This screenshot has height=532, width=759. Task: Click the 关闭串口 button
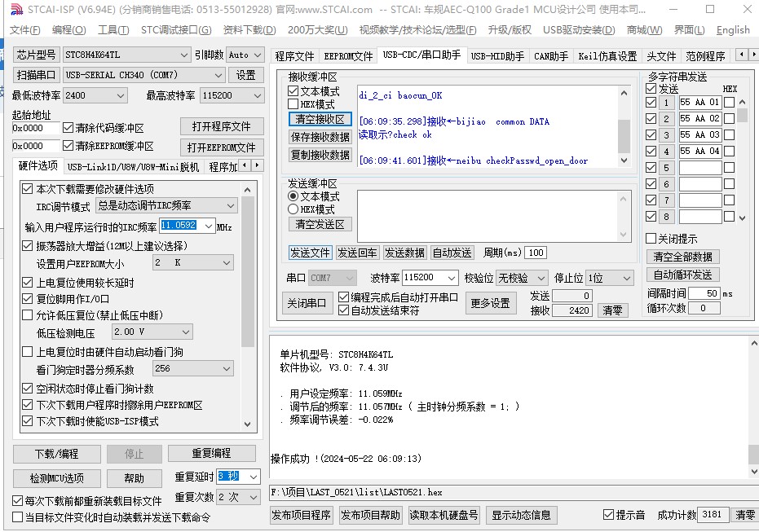307,303
